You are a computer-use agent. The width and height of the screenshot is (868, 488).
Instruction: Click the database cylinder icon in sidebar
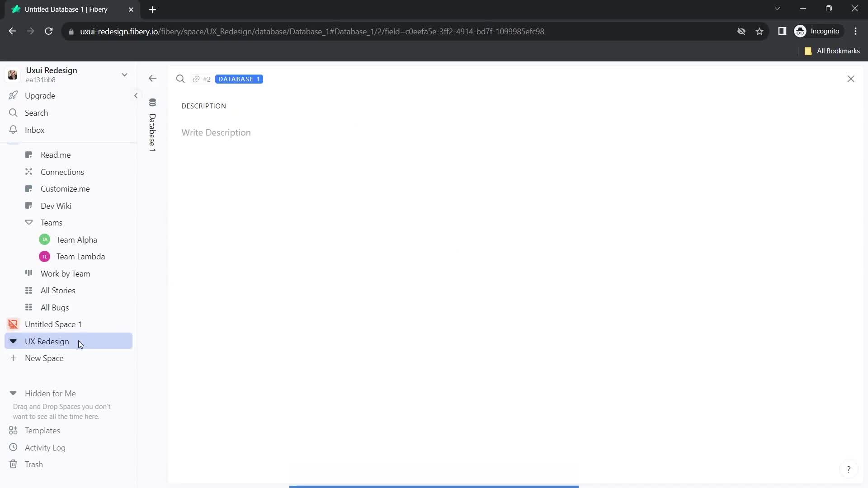tap(153, 103)
